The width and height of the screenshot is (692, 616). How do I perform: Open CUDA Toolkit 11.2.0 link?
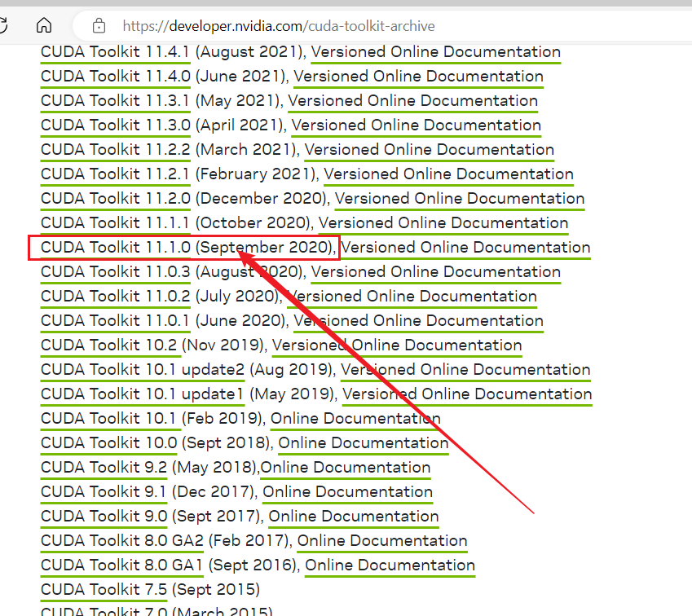[116, 199]
